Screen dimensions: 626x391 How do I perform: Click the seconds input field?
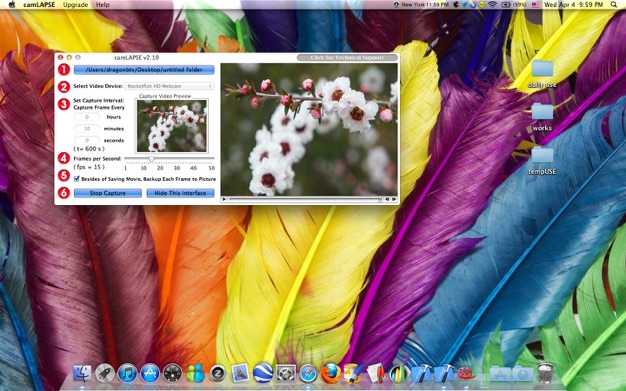click(87, 140)
